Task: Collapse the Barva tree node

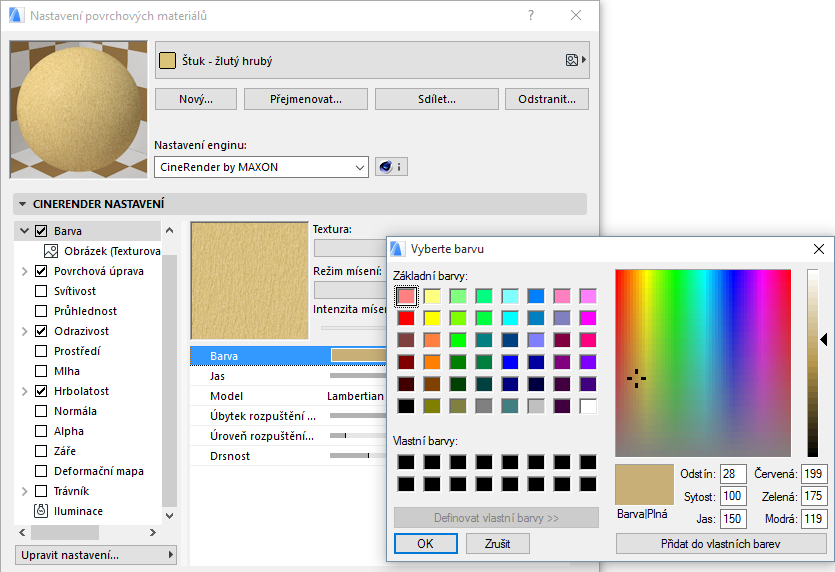Action: coord(24,231)
